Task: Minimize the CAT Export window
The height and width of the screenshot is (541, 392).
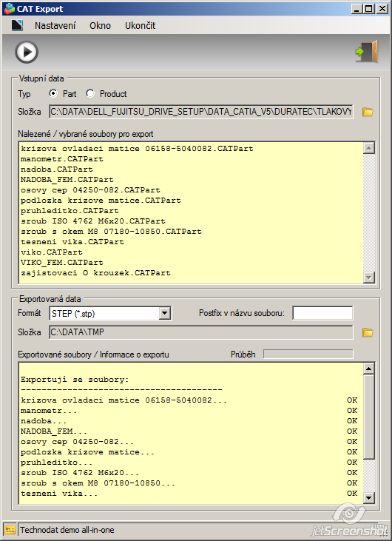Action: [x=356, y=9]
